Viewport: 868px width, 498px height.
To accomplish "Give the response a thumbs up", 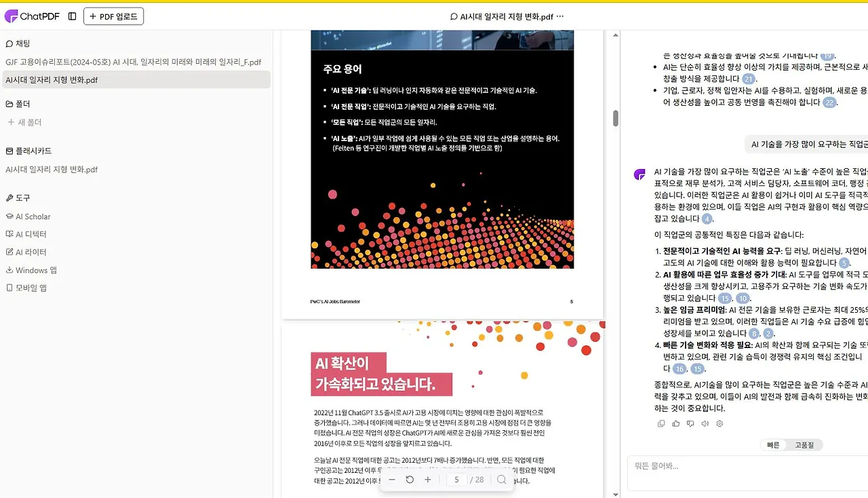I will click(x=675, y=423).
